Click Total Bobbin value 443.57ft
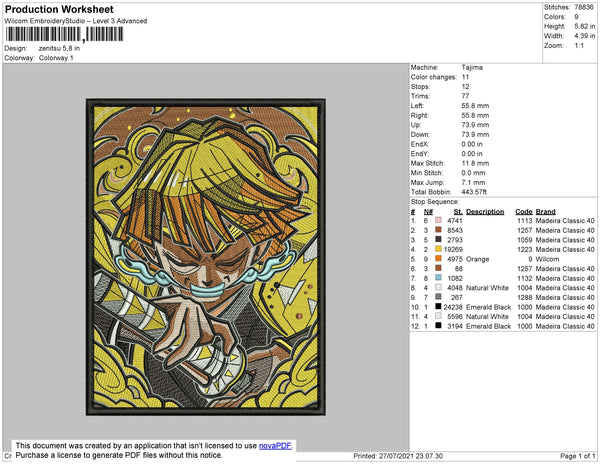 [x=474, y=192]
